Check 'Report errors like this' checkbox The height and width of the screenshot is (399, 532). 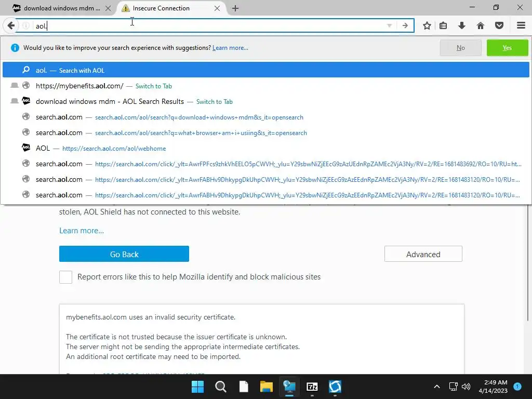(x=65, y=277)
